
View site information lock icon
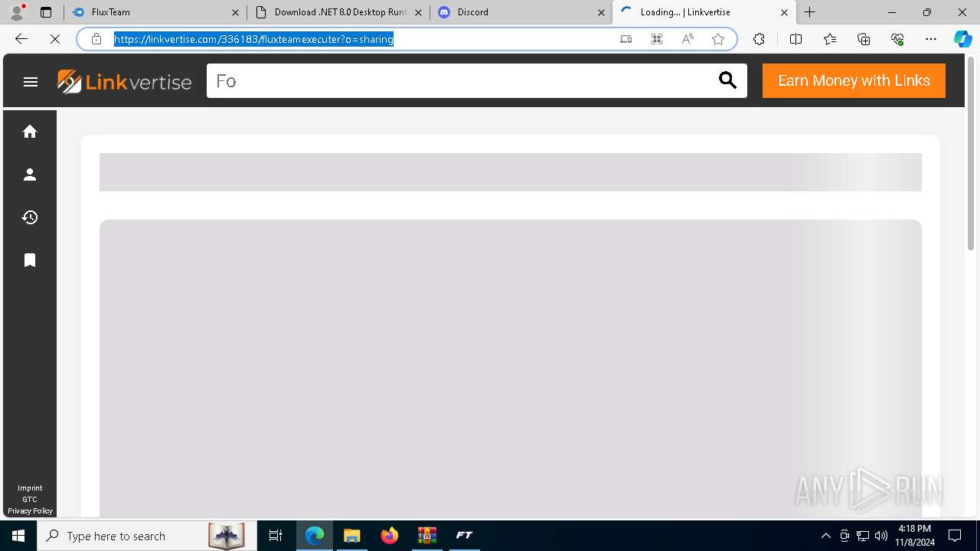96,39
